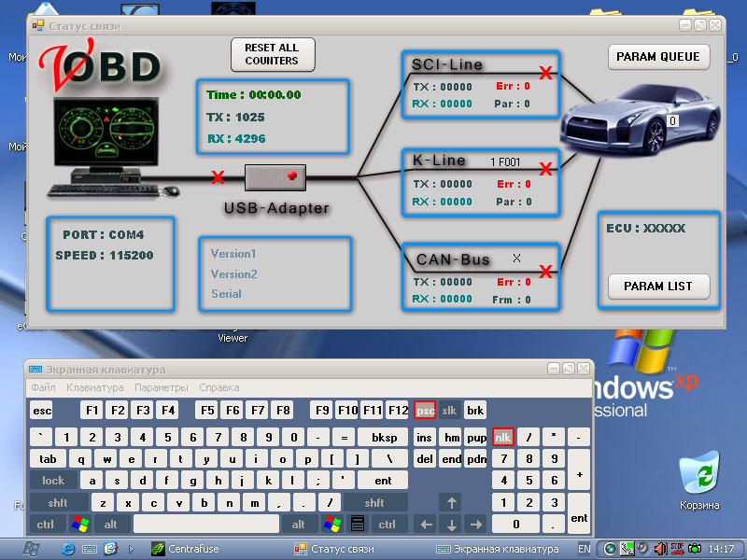
Task: Toggle the nlk num lock key
Action: (x=503, y=437)
